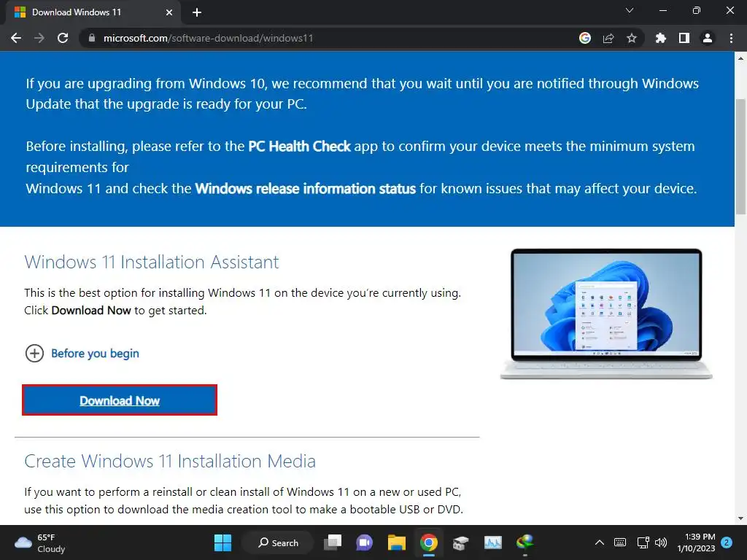
Task: Open the graduation cap taskbar app
Action: [x=461, y=542]
